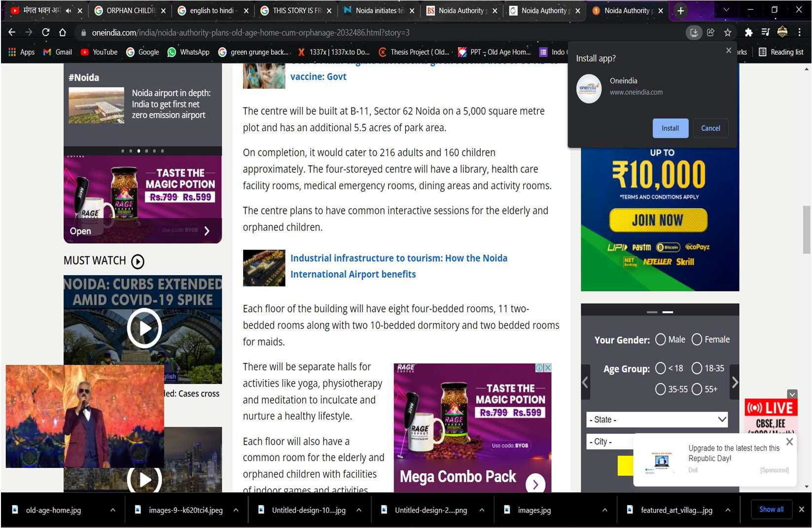Image resolution: width=812 pixels, height=528 pixels.
Task: Expand options for old-age-home.jpg download
Action: click(x=113, y=510)
